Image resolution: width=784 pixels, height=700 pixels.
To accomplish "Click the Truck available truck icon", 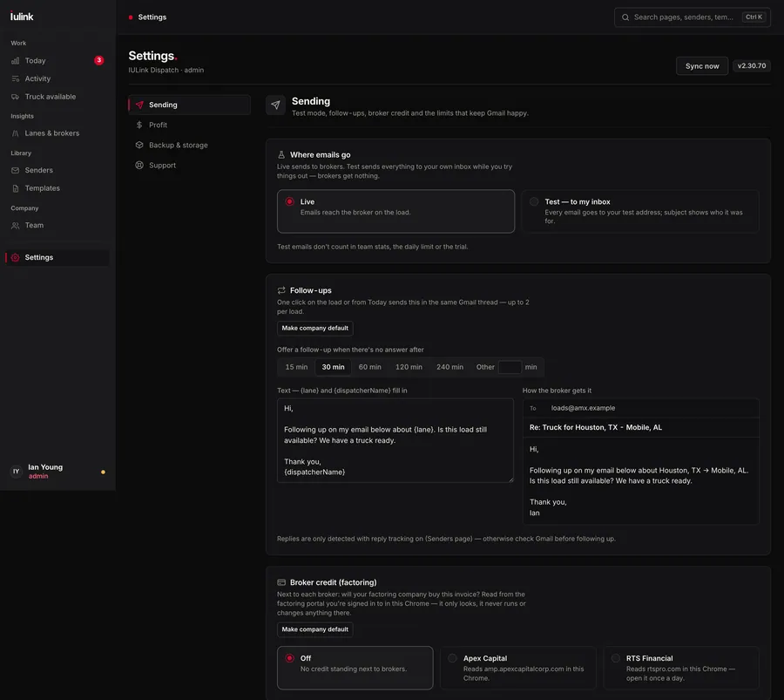I will click(16, 97).
